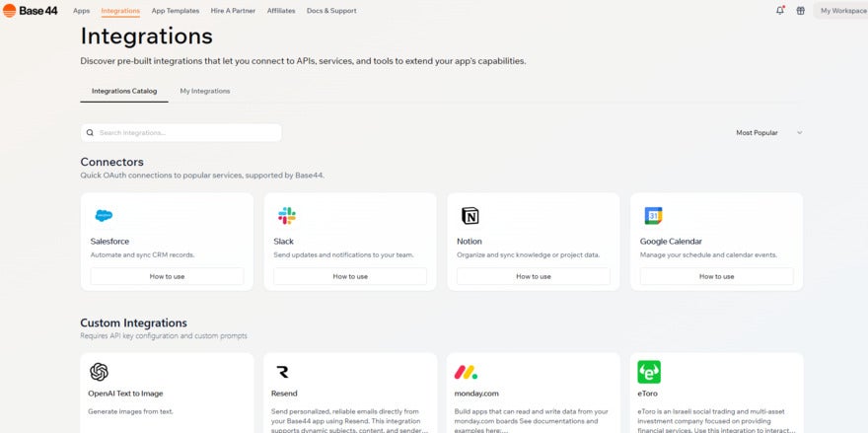Click the Salesforce cloud logo
This screenshot has height=433, width=868.
tap(104, 215)
